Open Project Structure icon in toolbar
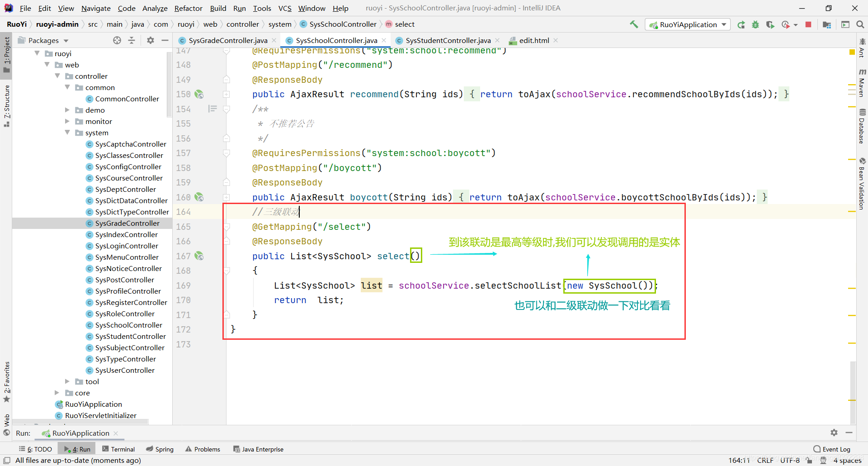The width and height of the screenshot is (868, 466). click(x=827, y=24)
